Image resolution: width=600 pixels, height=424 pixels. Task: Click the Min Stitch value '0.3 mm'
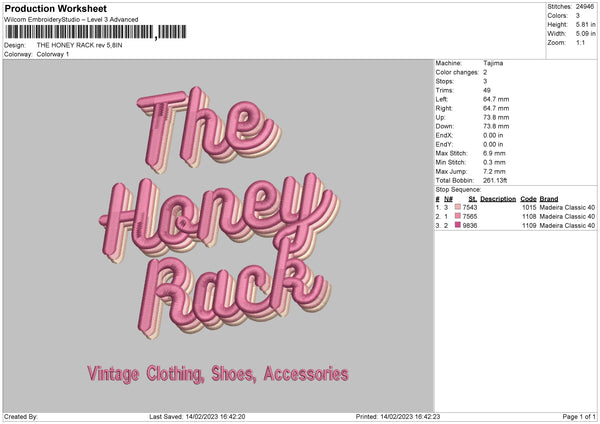click(x=494, y=162)
